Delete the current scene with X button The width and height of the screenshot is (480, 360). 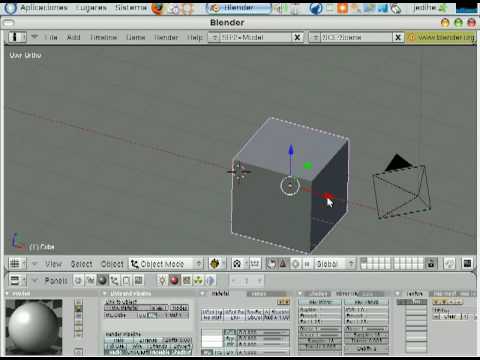tap(398, 37)
